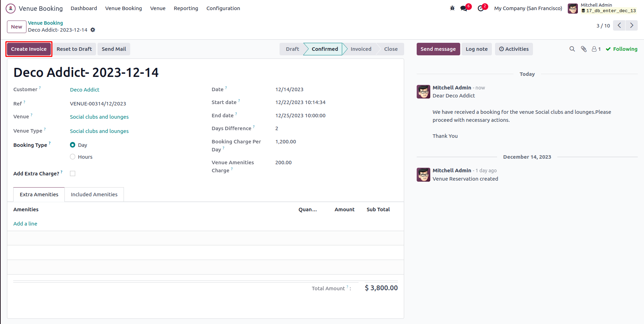Image resolution: width=644 pixels, height=324 pixels.
Task: Go to the next record arrow
Action: pos(632,25)
